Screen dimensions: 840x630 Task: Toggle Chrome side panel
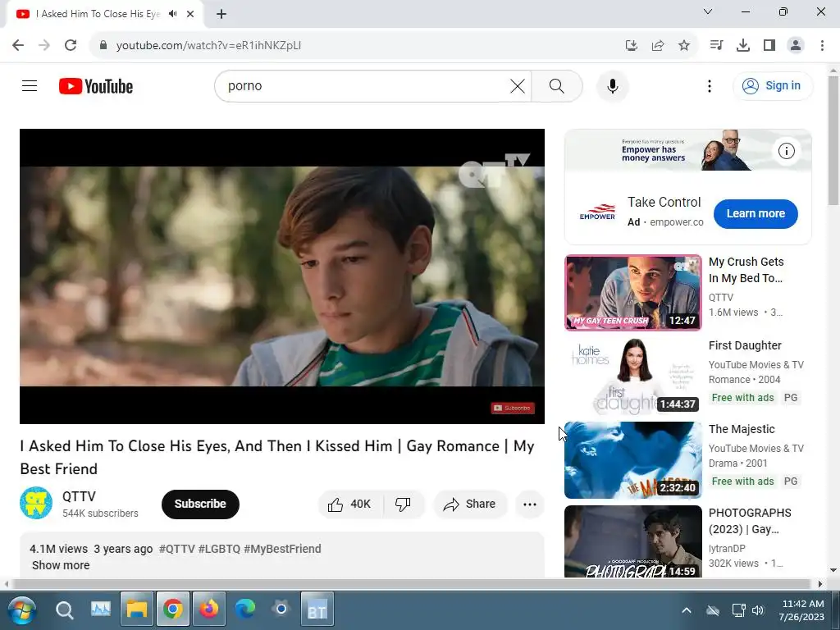pos(769,45)
